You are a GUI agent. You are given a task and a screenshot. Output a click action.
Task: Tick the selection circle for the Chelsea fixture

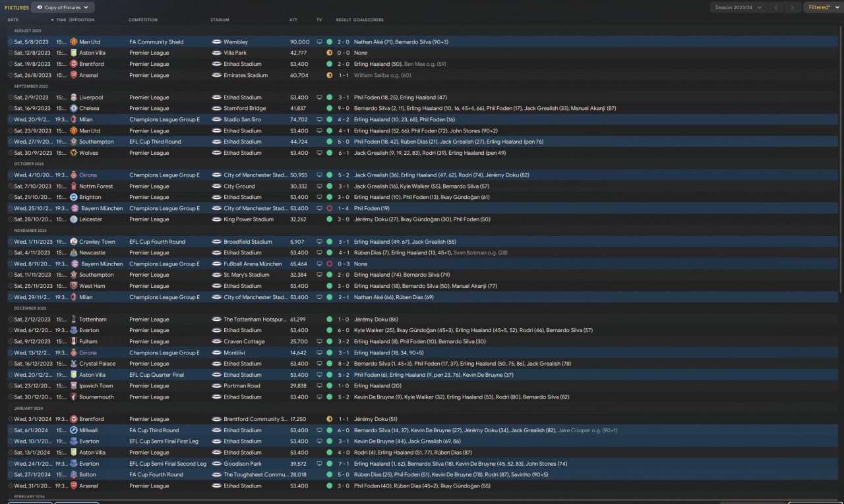11,109
